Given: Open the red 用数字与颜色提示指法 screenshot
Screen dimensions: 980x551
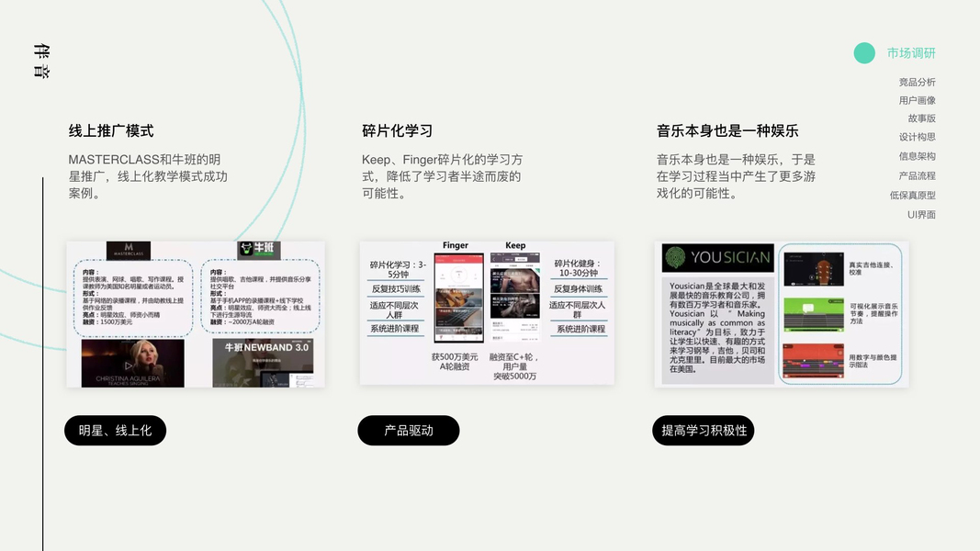Looking at the screenshot, I should point(813,361).
